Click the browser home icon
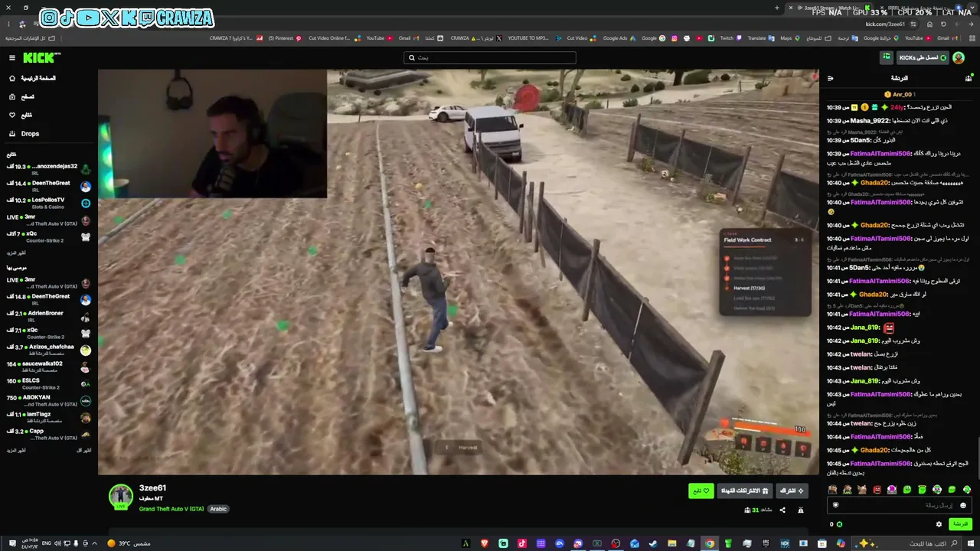The height and width of the screenshot is (551, 980). 929,24
